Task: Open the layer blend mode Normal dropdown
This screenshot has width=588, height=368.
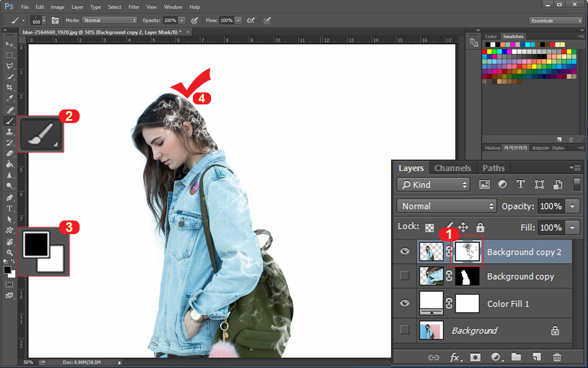Action: tap(446, 206)
